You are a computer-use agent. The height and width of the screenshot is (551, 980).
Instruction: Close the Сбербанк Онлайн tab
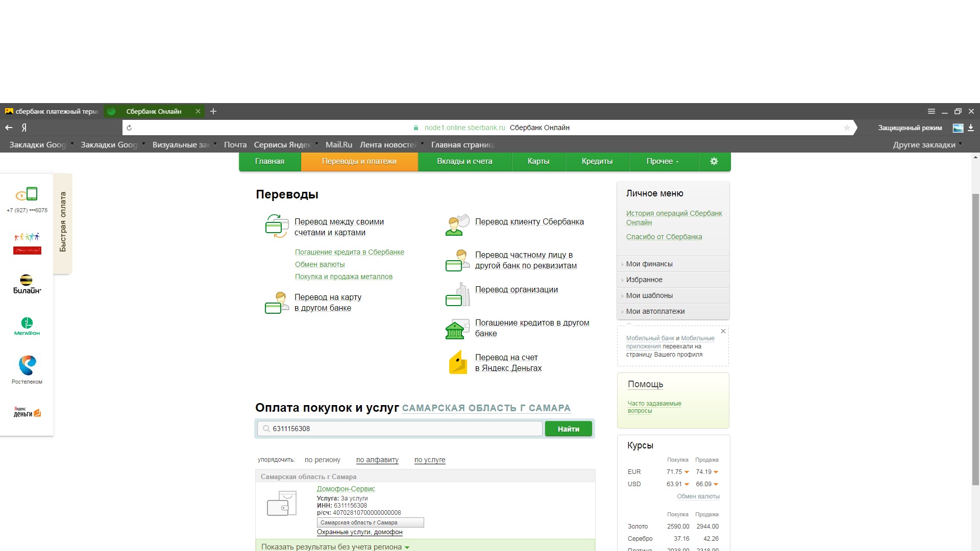198,111
